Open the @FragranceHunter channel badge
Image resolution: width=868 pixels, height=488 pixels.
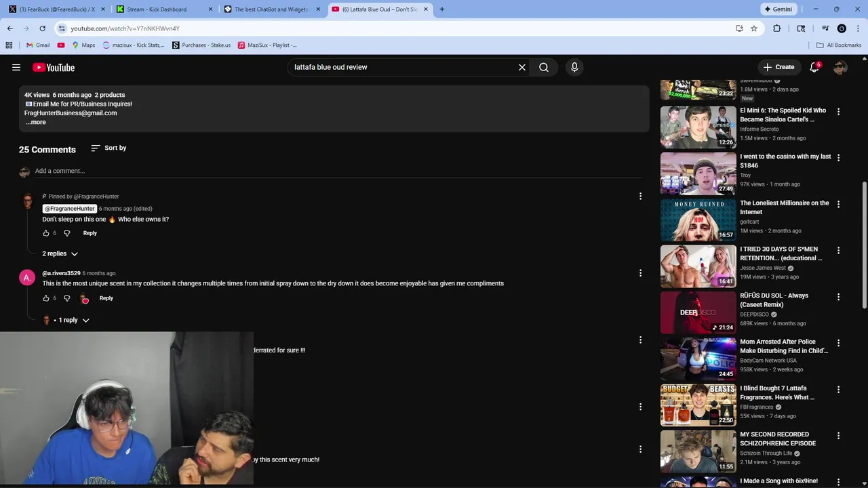point(69,209)
